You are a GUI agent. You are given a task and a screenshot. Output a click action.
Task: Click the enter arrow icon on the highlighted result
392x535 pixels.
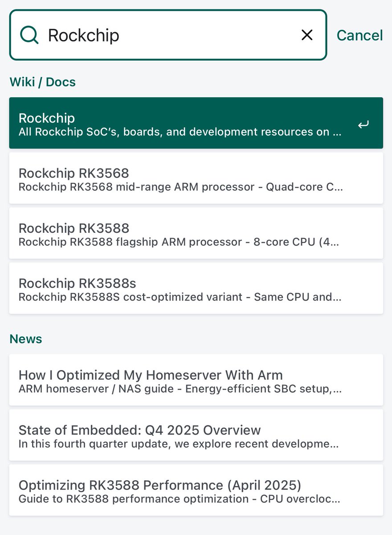[x=363, y=125]
